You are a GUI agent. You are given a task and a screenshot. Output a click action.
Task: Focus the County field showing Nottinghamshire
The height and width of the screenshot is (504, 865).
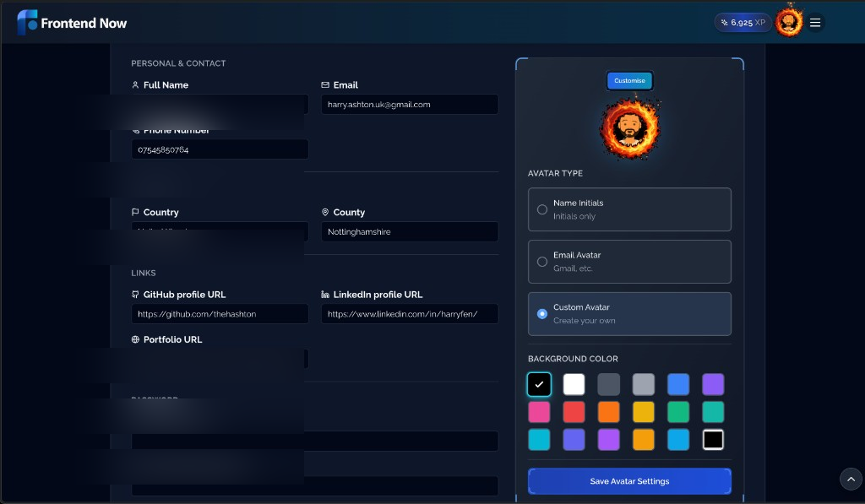click(x=410, y=231)
